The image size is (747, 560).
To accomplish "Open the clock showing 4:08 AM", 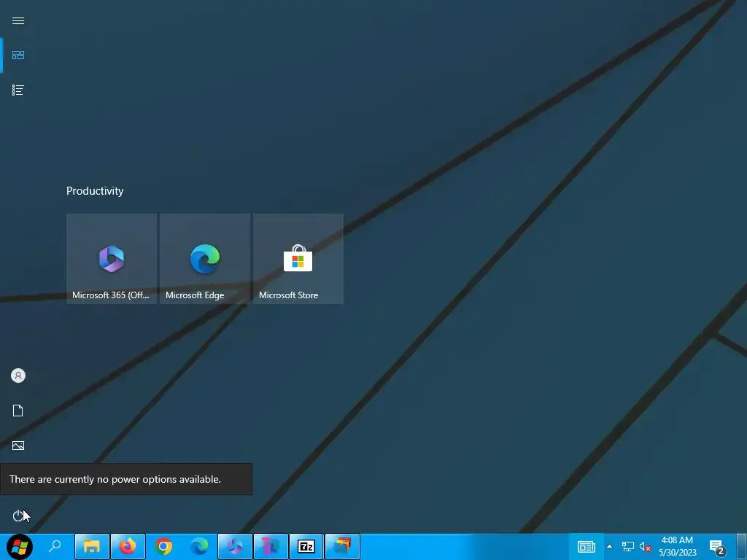I will pos(677,546).
